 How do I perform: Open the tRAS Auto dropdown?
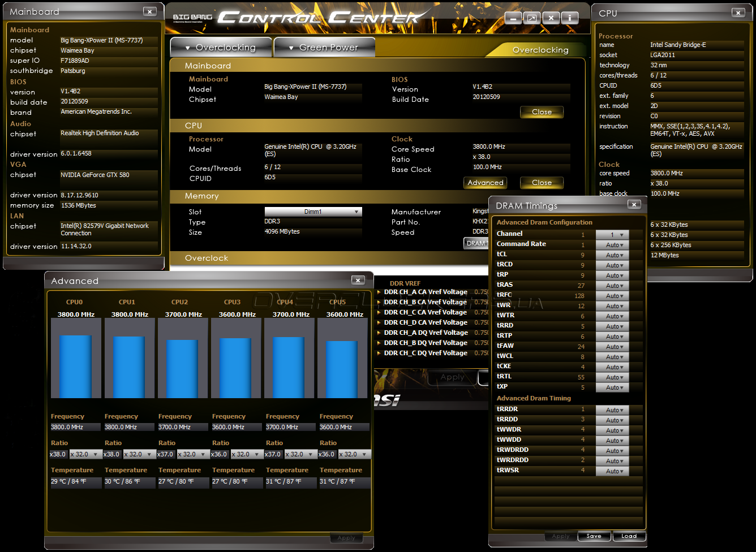tap(612, 286)
